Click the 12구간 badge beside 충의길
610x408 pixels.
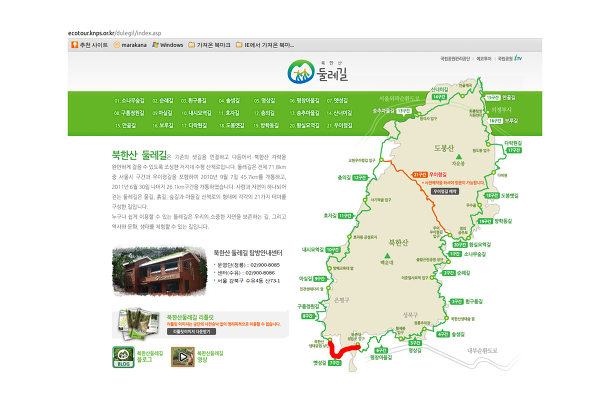tap(360, 178)
